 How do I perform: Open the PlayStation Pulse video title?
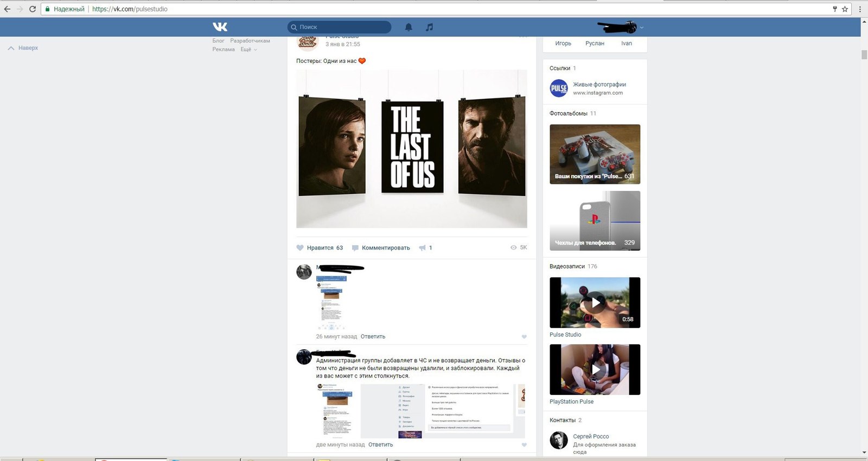571,402
